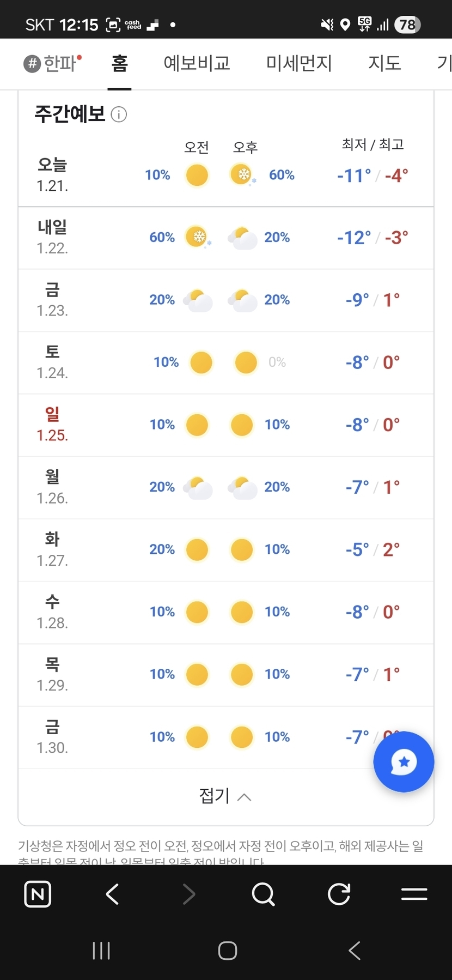Tap the Sunday 1.25 forecast row

[225, 425]
